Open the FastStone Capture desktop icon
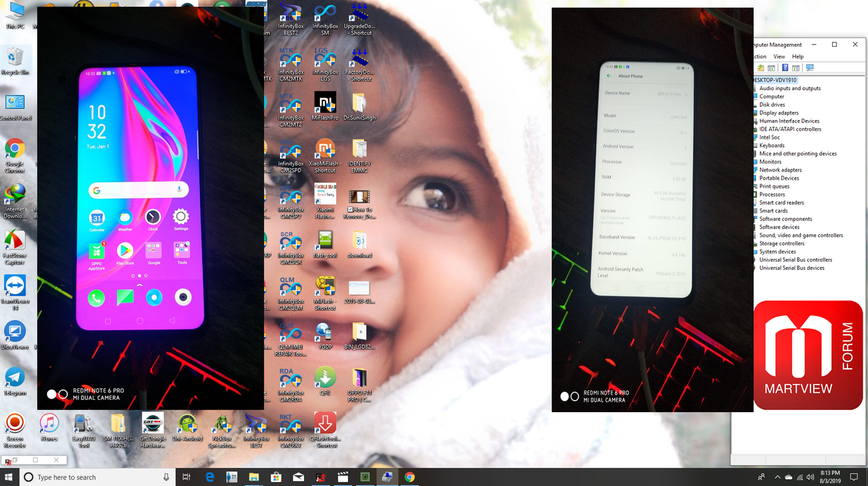Screen dimensions: 868x486 (15, 247)
